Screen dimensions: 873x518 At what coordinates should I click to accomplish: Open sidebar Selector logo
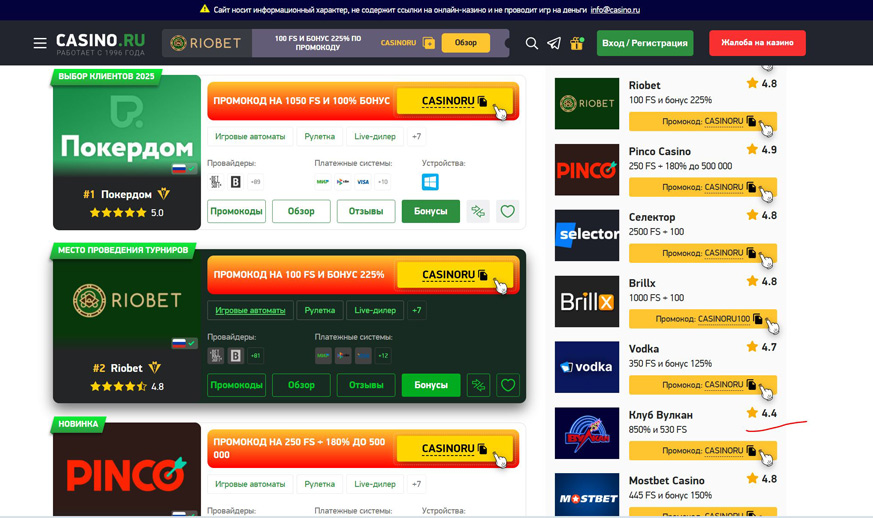[587, 236]
